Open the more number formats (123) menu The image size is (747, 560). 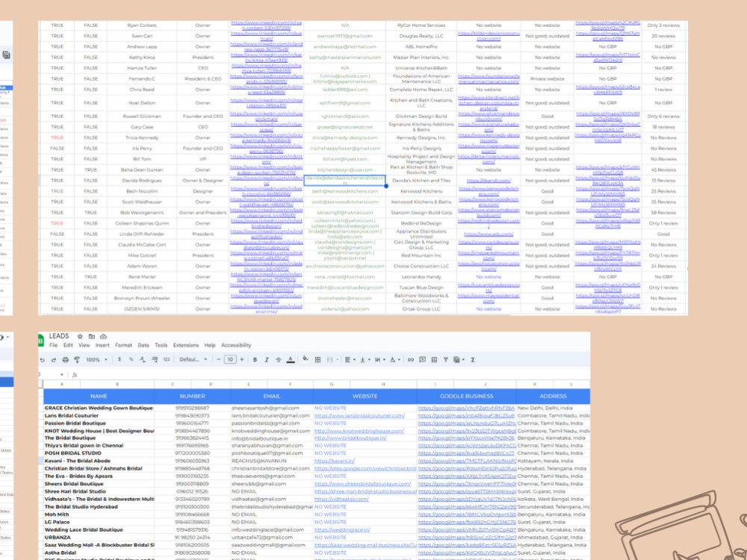click(167, 360)
